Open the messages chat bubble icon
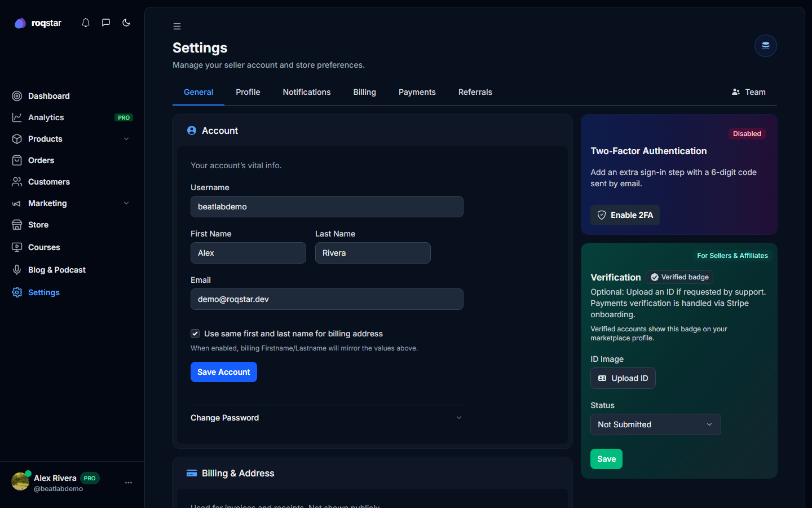 [106, 23]
